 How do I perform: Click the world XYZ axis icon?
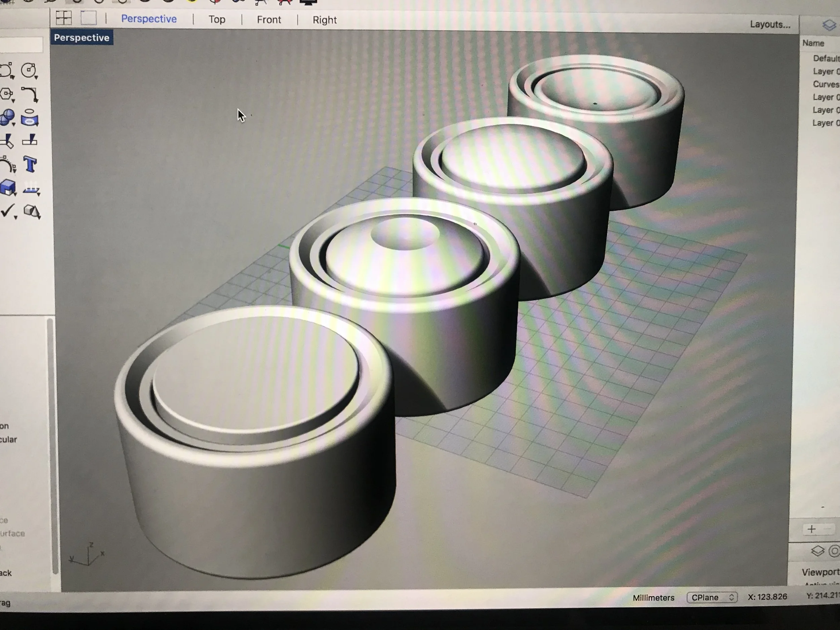pyautogui.click(x=88, y=555)
